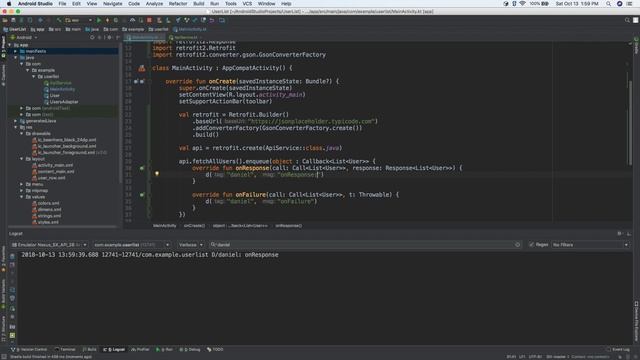
Task: Open the Debug tool window
Action: (x=190, y=349)
